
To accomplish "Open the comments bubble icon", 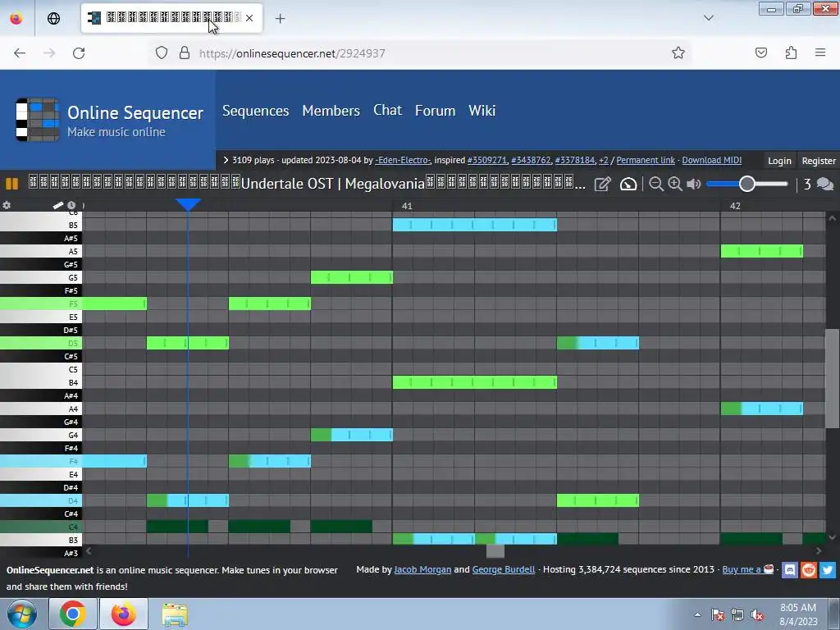I will (825, 185).
